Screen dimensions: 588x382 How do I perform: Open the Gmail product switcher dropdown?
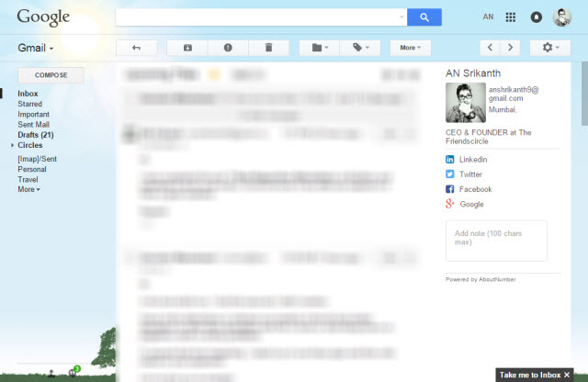click(36, 48)
